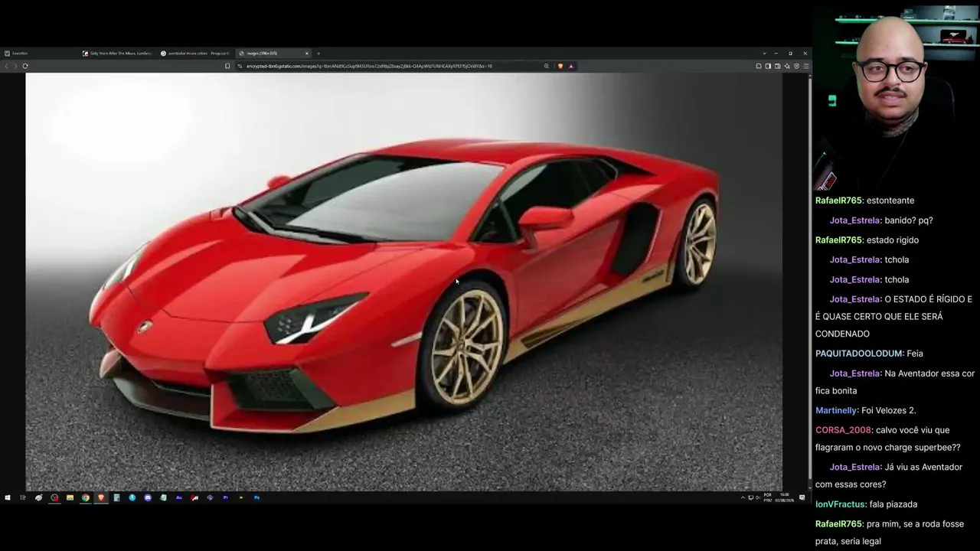Open the site settings icon beside the URL
Image resolution: width=980 pixels, height=551 pixels.
(240, 66)
